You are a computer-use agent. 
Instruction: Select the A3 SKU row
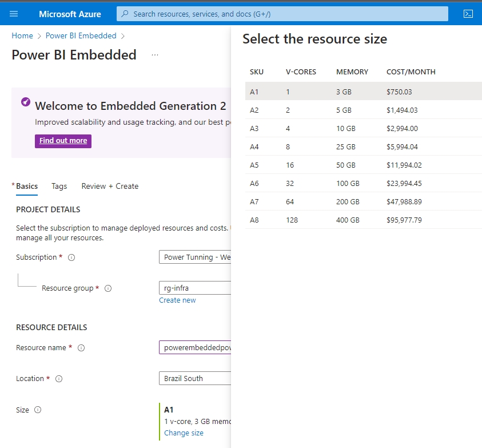tap(363, 129)
